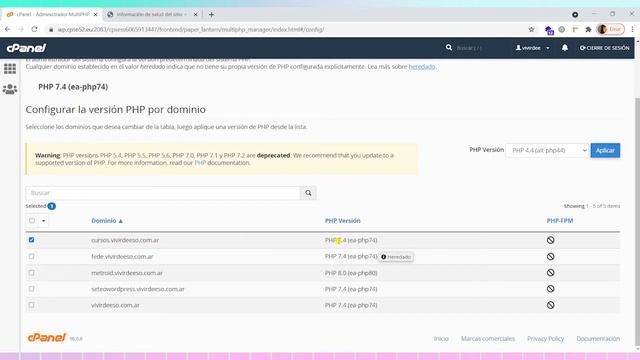Click PHP-FPM disabled icon for seteowordpress.vivirdeeso.com.ar
Image resolution: width=640 pixels, height=360 pixels.
pos(550,289)
